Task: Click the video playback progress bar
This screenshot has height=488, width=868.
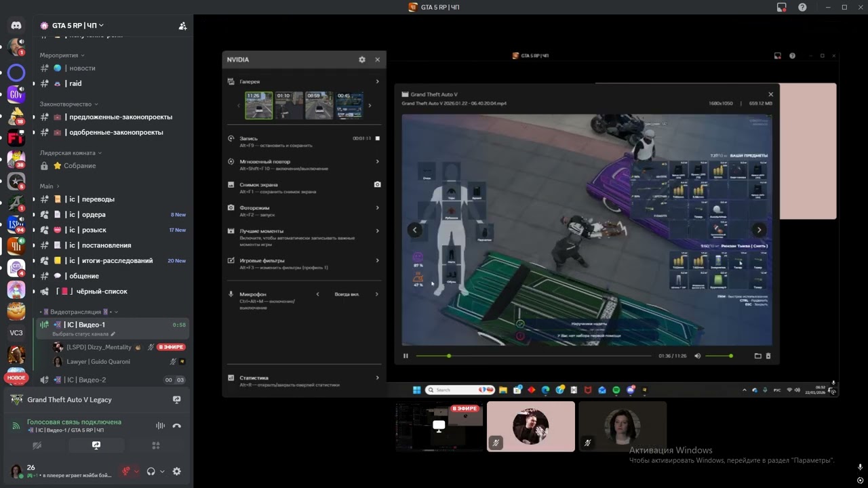Action: click(x=534, y=356)
